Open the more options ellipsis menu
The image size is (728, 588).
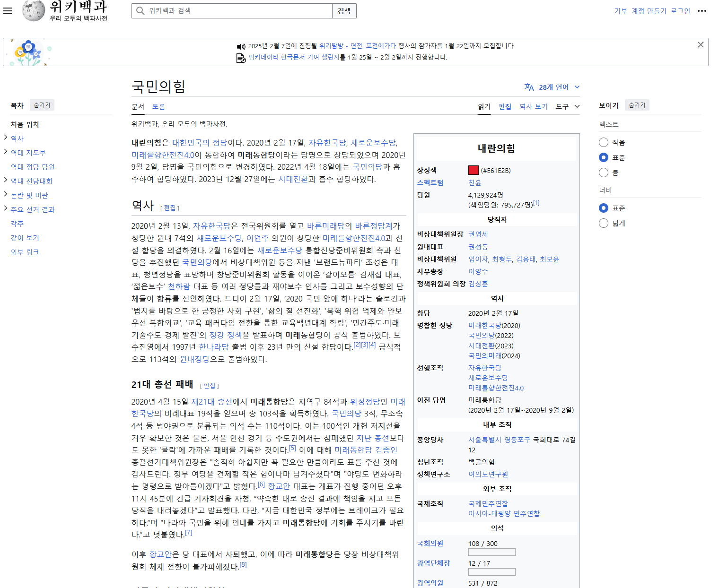coord(702,11)
